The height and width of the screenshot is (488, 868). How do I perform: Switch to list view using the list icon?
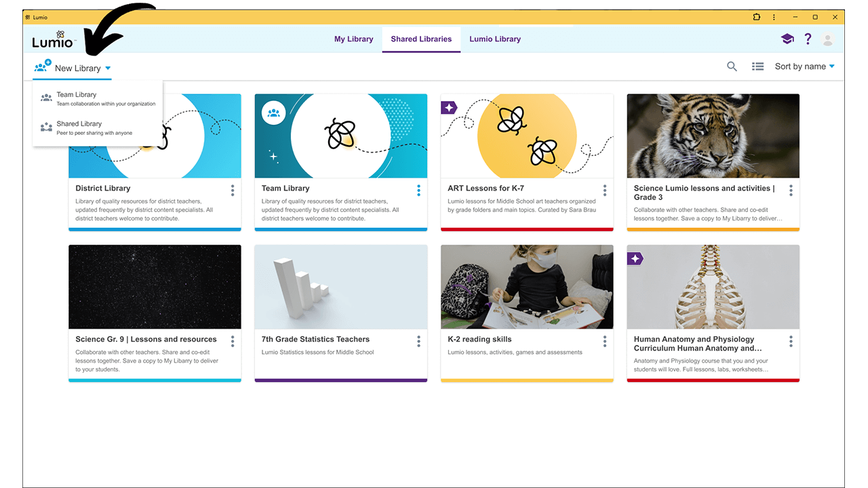pyautogui.click(x=757, y=66)
